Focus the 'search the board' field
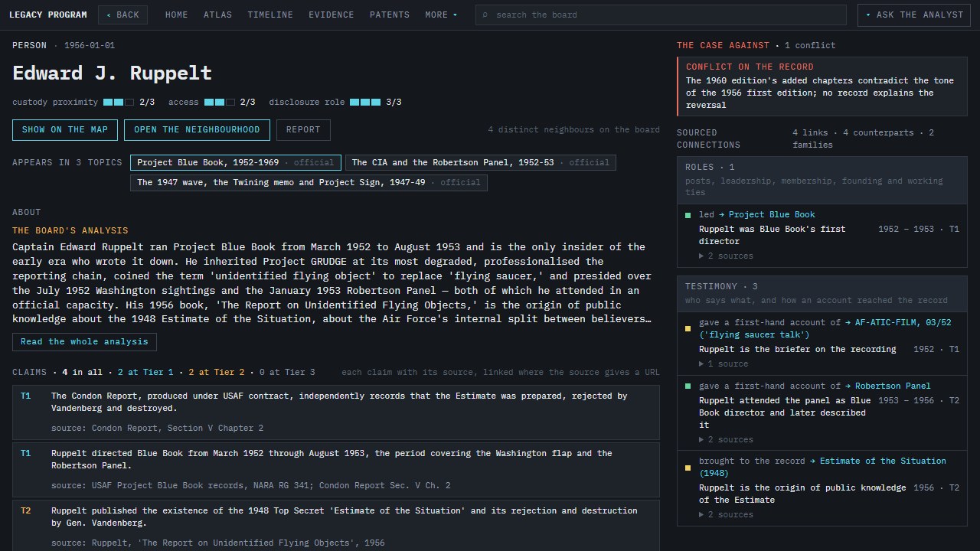 [x=661, y=15]
